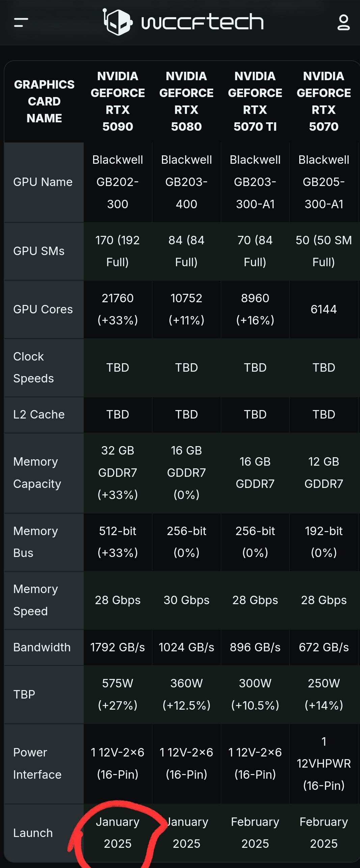The image size is (360, 868).
Task: Click the 1792 GB/s bandwidth cell
Action: pos(118,647)
